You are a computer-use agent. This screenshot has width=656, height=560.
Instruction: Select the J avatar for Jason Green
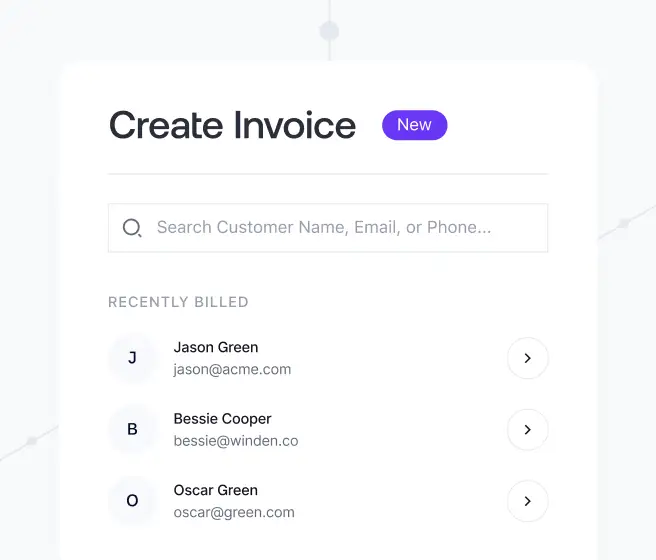click(132, 358)
